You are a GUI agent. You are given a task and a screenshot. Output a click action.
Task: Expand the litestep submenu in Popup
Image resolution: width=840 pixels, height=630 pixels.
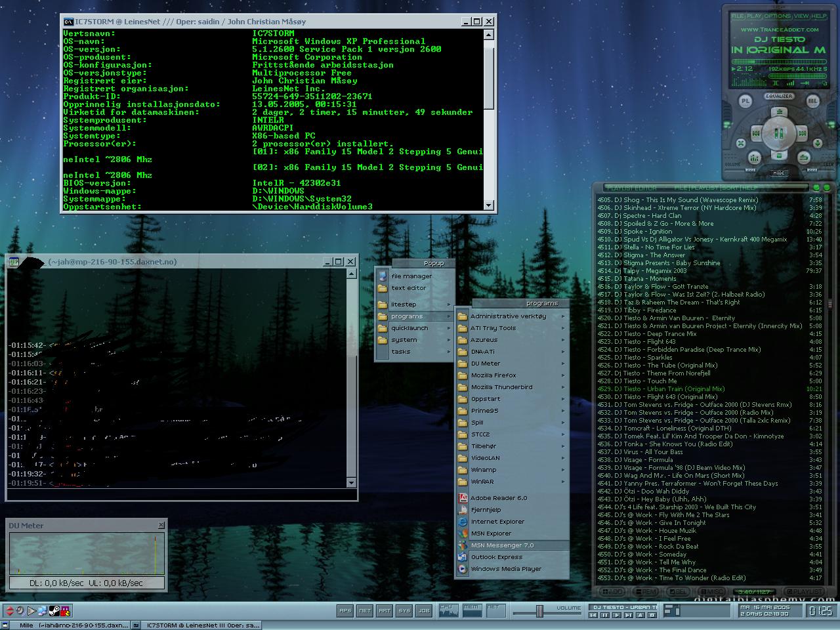[x=414, y=304]
